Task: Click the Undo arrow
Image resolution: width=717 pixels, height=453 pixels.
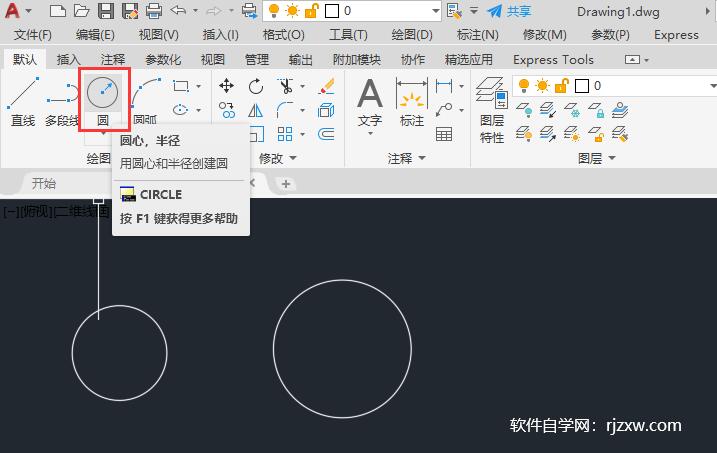Action: 178,10
